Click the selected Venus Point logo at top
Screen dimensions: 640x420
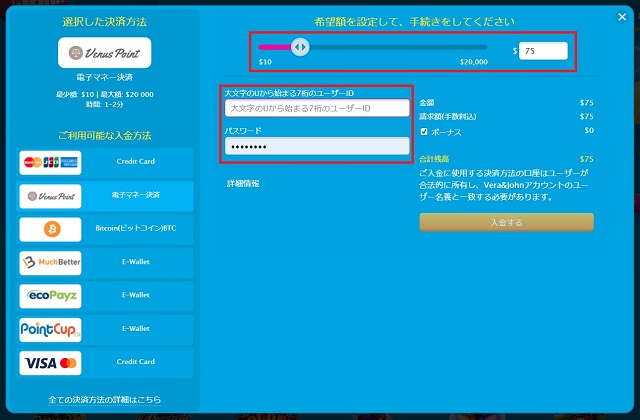(105, 52)
